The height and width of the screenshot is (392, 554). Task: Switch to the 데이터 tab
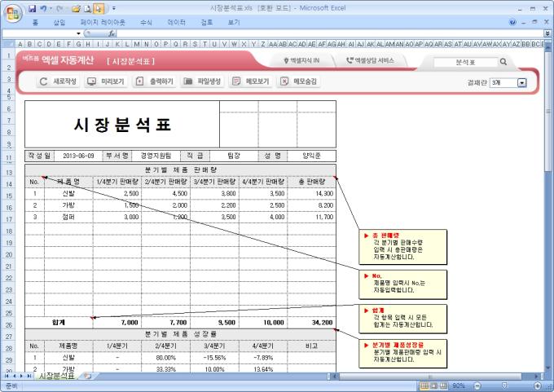pyautogui.click(x=176, y=22)
